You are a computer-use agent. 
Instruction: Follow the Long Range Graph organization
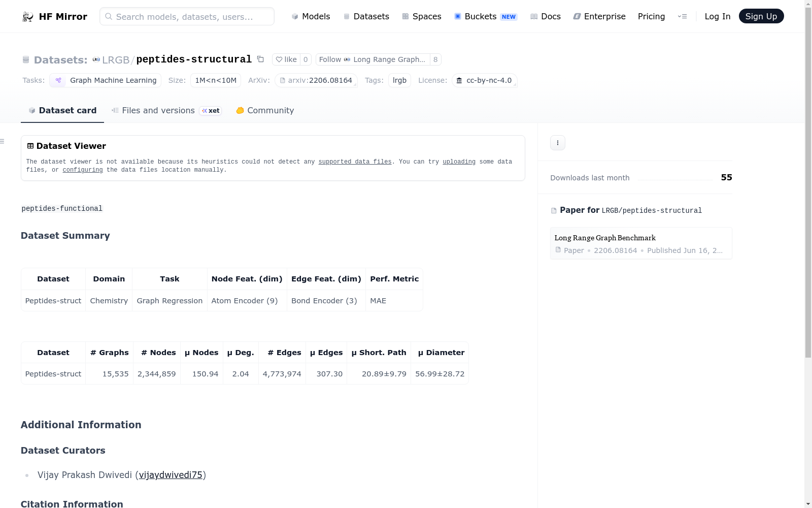pos(373,59)
